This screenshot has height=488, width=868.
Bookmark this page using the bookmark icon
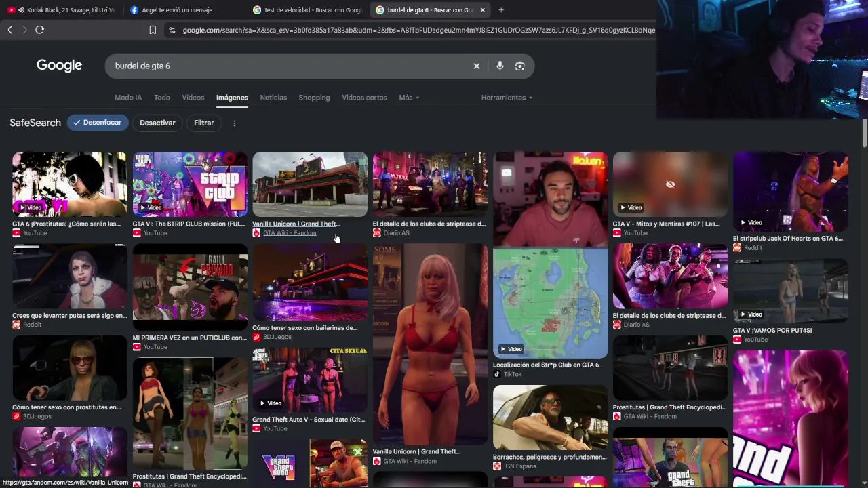[x=153, y=30]
